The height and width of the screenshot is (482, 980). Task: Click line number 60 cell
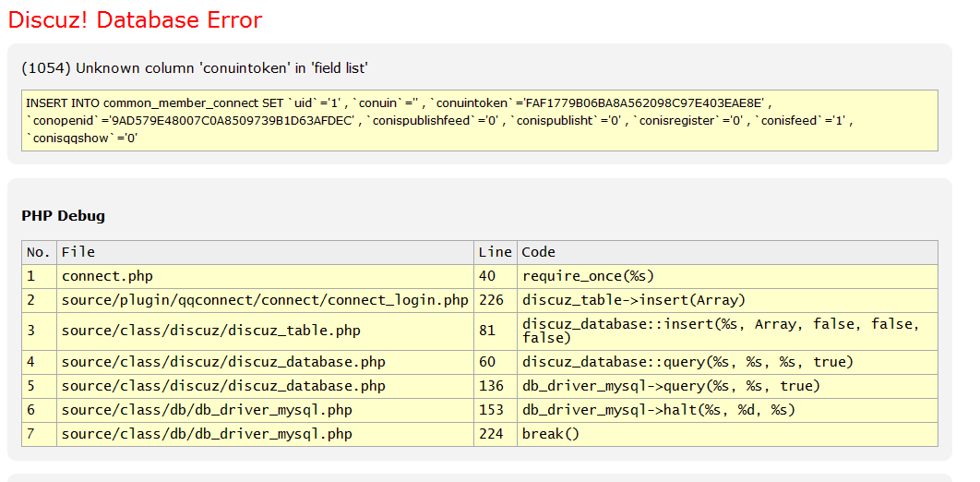pos(496,362)
